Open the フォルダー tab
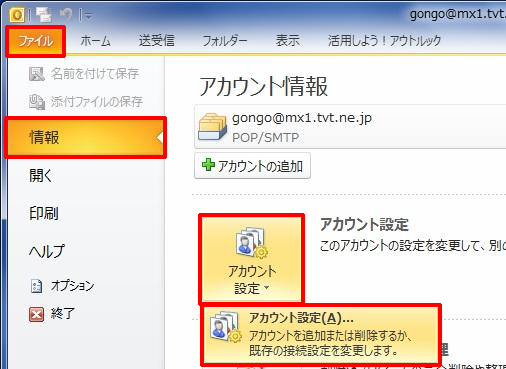506x369 pixels. pos(225,41)
